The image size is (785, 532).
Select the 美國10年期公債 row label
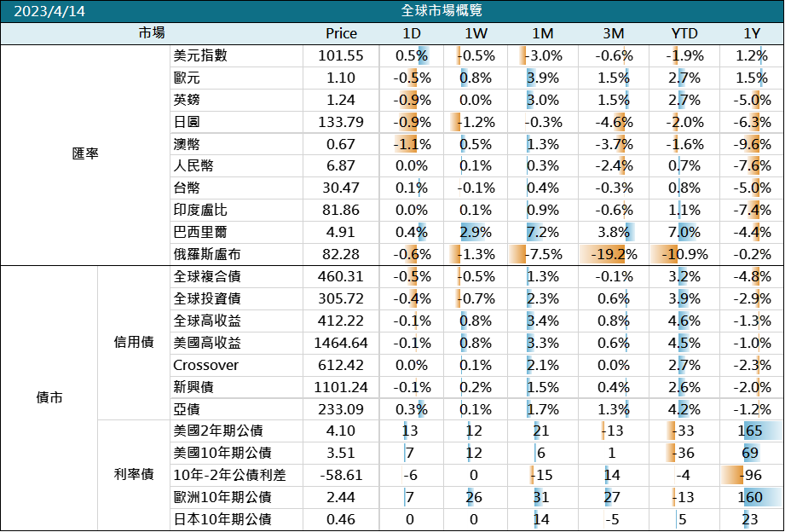pyautogui.click(x=222, y=453)
